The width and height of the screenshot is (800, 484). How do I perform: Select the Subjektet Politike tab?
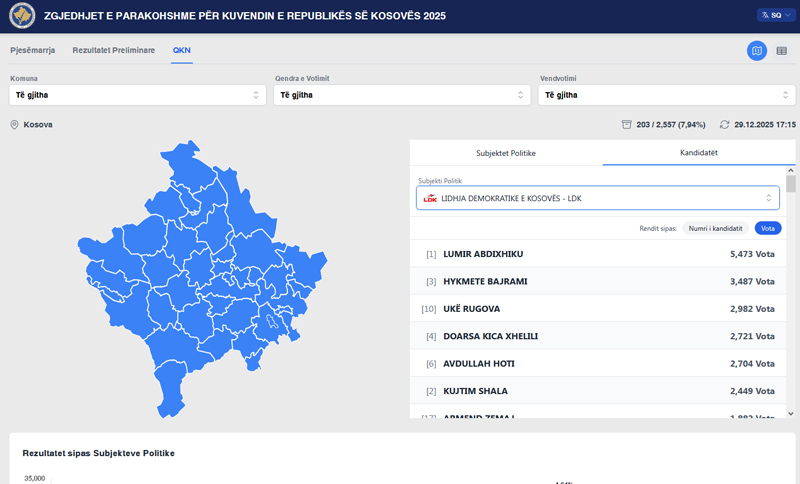point(506,153)
